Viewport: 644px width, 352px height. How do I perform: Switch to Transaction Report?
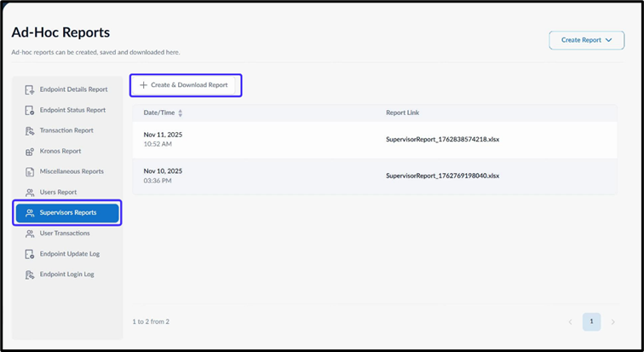coord(67,130)
